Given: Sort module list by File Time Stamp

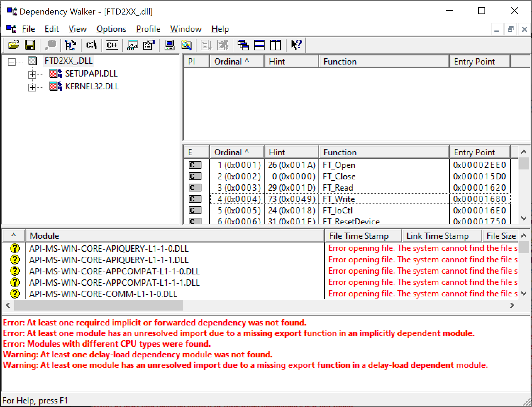Looking at the screenshot, I should 363,236.
